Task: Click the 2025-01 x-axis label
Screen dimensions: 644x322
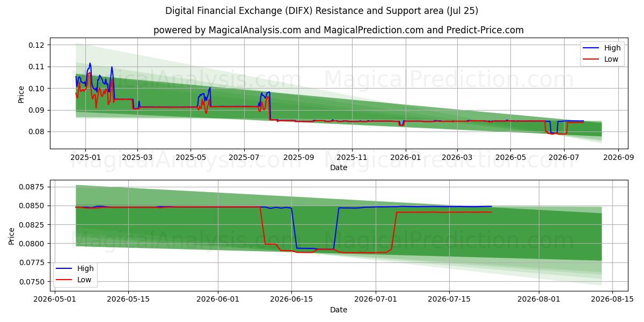Action: click(x=85, y=157)
